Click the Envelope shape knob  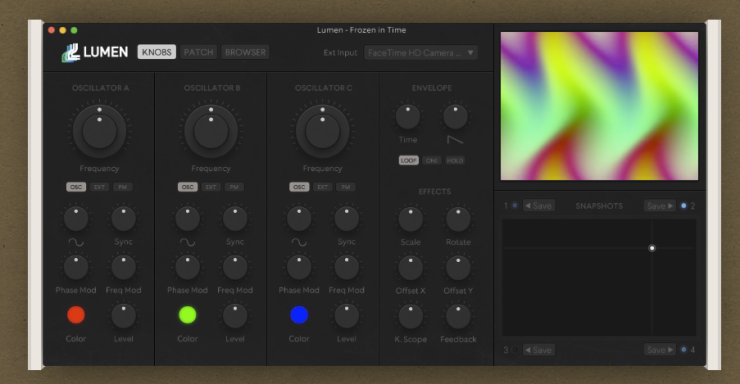coord(455,117)
